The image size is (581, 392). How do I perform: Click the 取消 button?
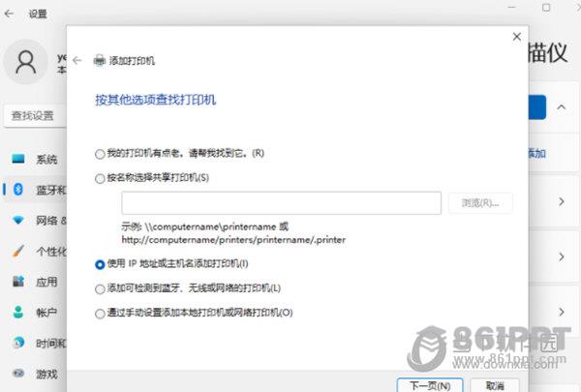tap(495, 384)
